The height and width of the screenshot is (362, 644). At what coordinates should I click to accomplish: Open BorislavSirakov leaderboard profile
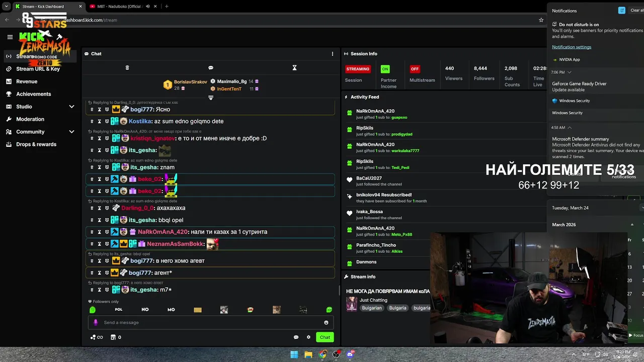pyautogui.click(x=190, y=82)
